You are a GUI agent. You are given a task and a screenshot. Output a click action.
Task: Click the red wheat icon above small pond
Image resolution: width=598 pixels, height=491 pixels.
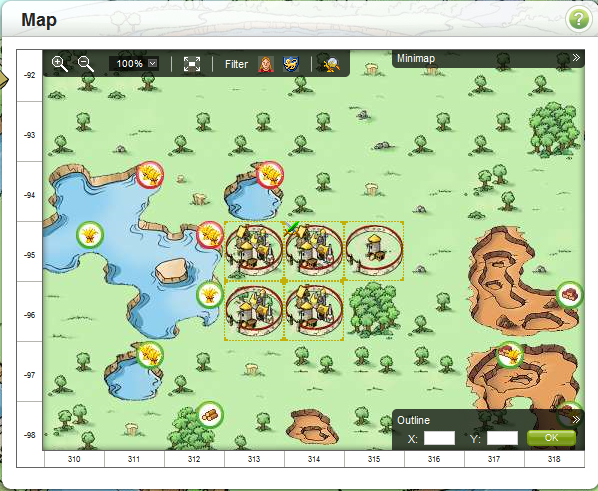(270, 175)
